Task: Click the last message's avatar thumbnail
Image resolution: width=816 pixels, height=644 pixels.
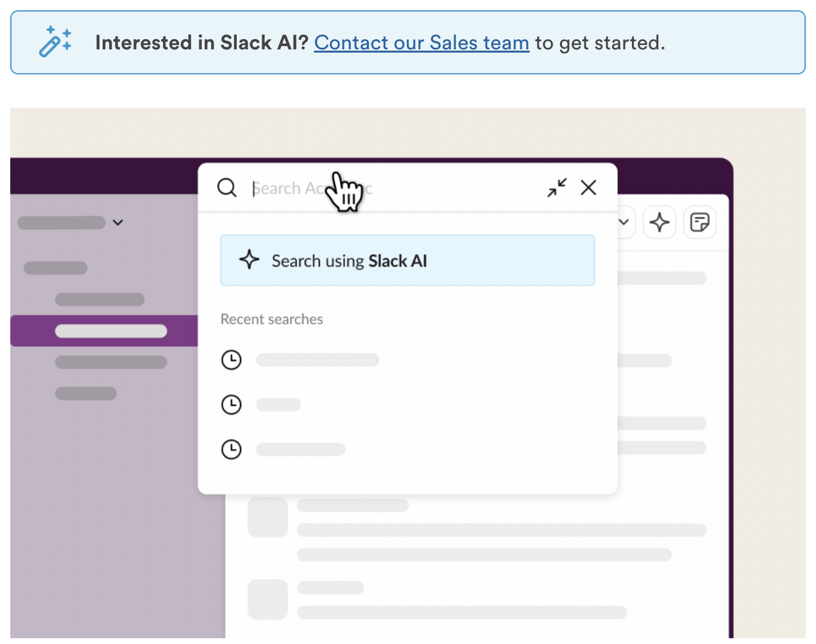Action: (x=268, y=599)
